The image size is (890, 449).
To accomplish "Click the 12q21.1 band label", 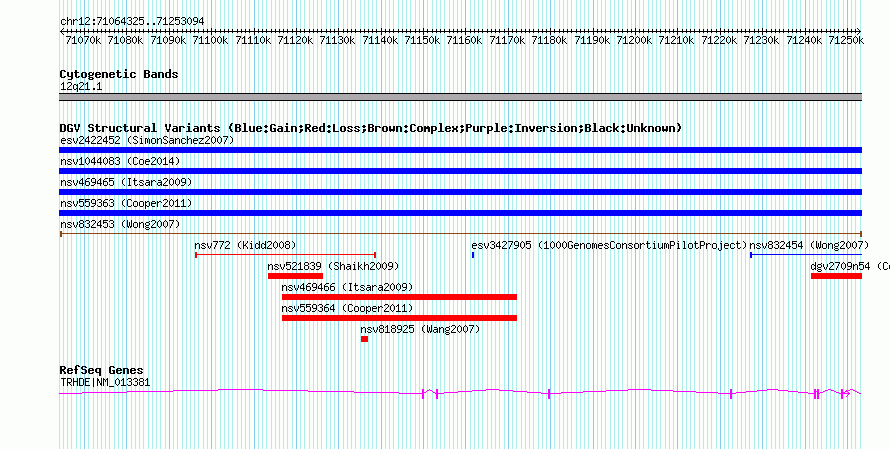I will [81, 87].
